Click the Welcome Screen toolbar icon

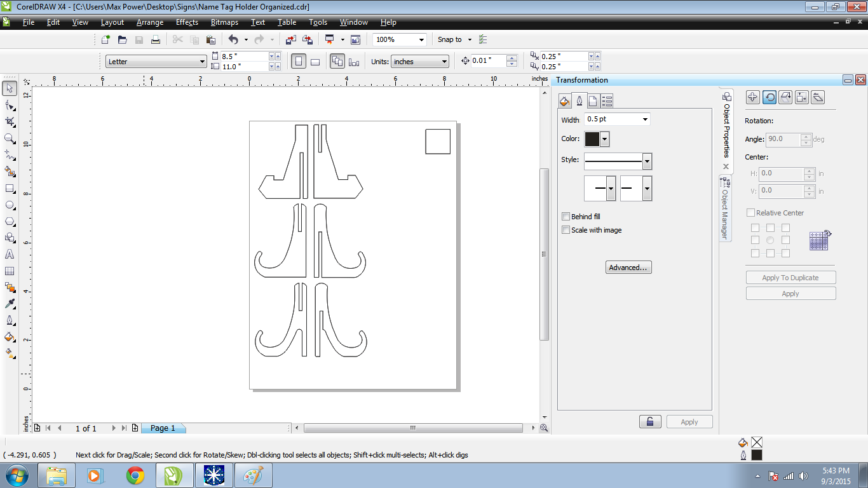(x=355, y=39)
